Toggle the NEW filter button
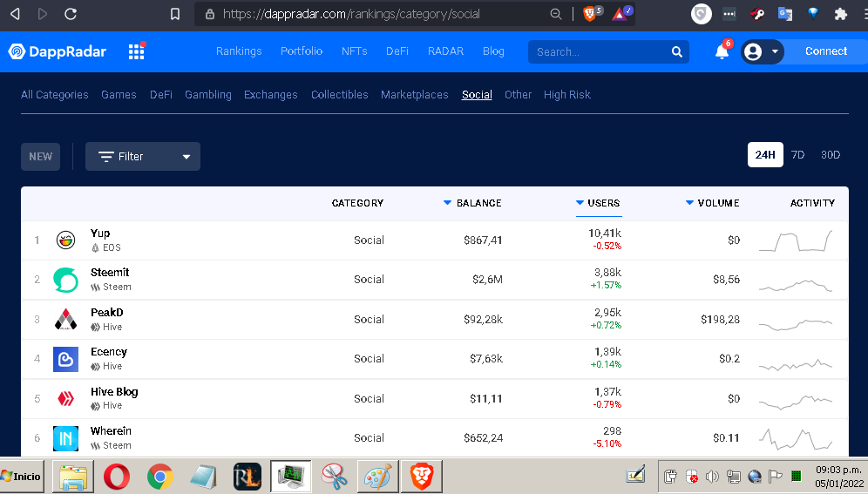Screen dimensions: 868x494 coord(40,157)
